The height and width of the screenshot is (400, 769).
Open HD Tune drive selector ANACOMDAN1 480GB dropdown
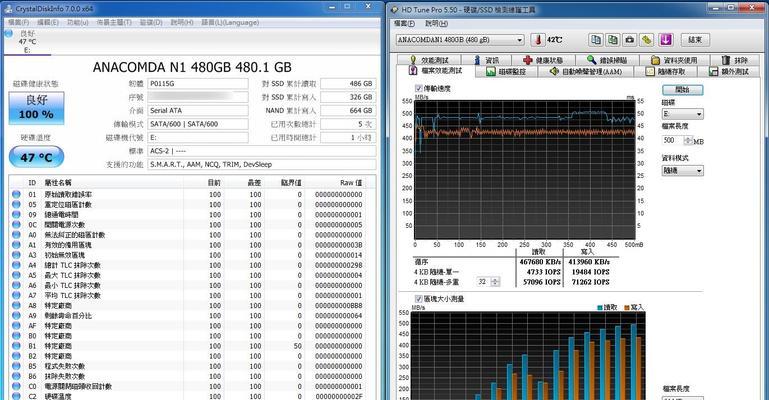[x=460, y=40]
